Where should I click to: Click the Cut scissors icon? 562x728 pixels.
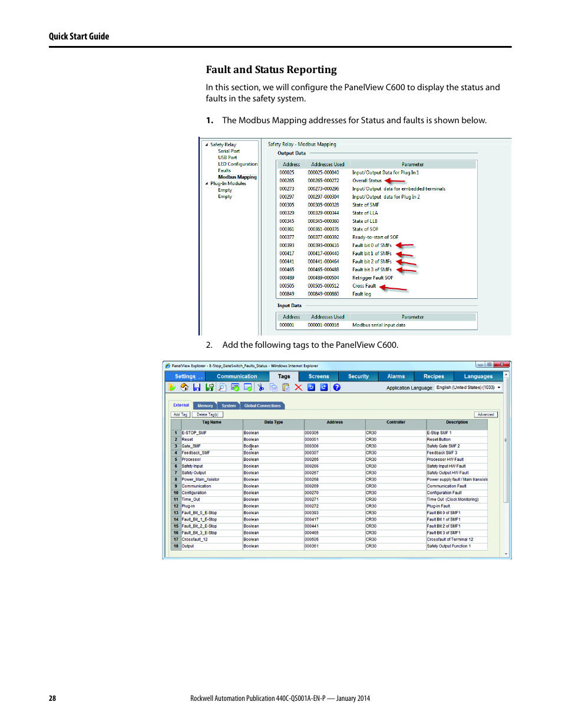260,387
